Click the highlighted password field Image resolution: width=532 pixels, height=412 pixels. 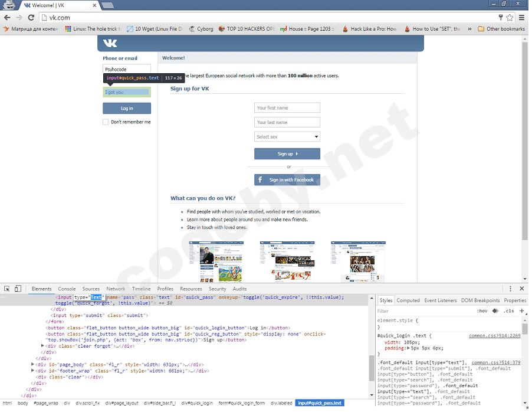pos(127,92)
